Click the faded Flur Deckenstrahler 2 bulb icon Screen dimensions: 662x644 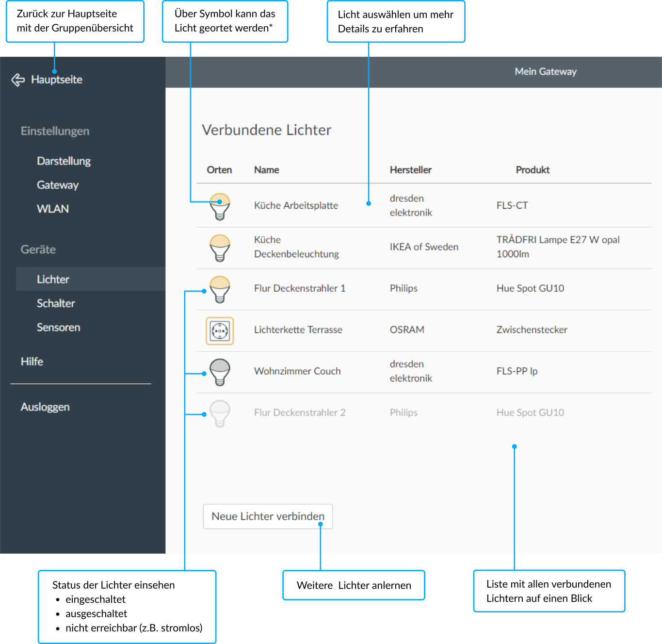tap(220, 413)
